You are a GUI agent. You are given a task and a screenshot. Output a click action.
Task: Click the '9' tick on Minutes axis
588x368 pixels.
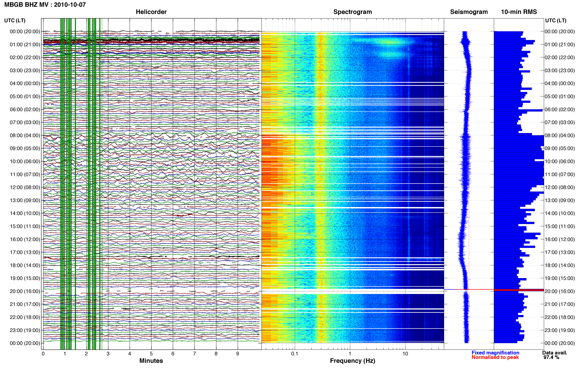[x=238, y=354]
